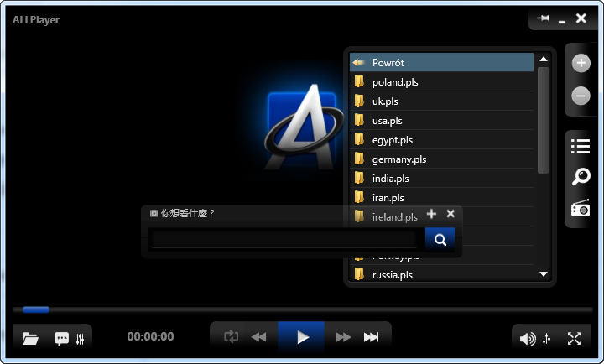Open the germany.pls playlist
The height and width of the screenshot is (364, 604).
click(x=399, y=159)
